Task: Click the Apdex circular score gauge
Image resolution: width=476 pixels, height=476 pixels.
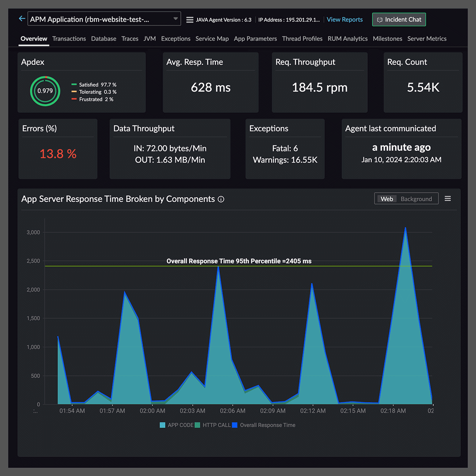Action: point(45,91)
